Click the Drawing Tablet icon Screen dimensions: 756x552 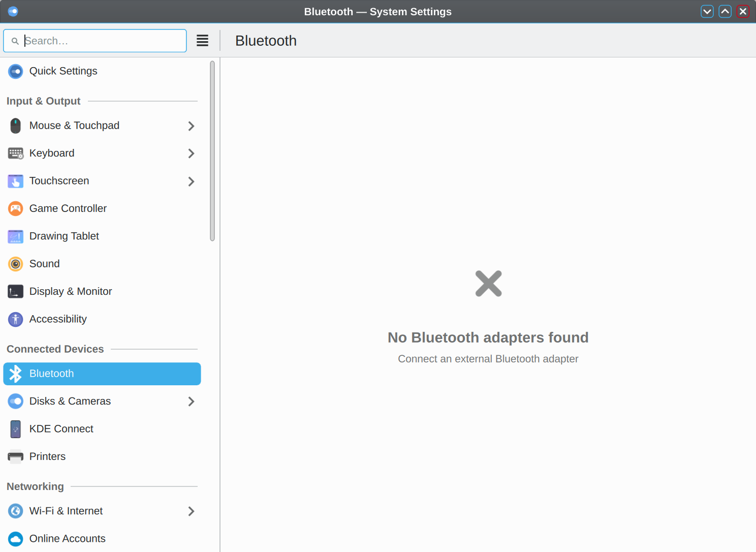pyautogui.click(x=15, y=236)
